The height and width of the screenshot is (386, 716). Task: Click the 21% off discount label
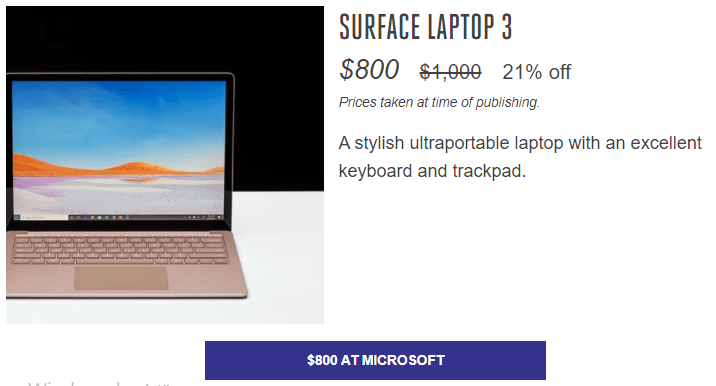pos(536,72)
